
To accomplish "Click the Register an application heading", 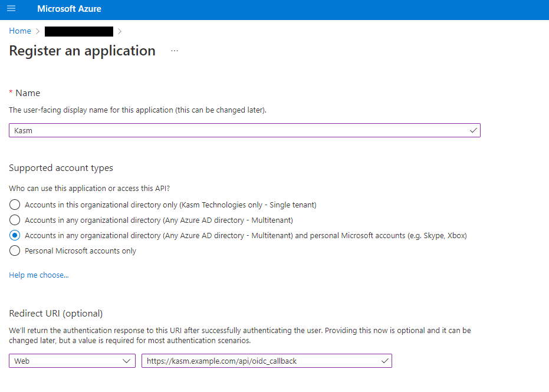I will pyautogui.click(x=83, y=51).
